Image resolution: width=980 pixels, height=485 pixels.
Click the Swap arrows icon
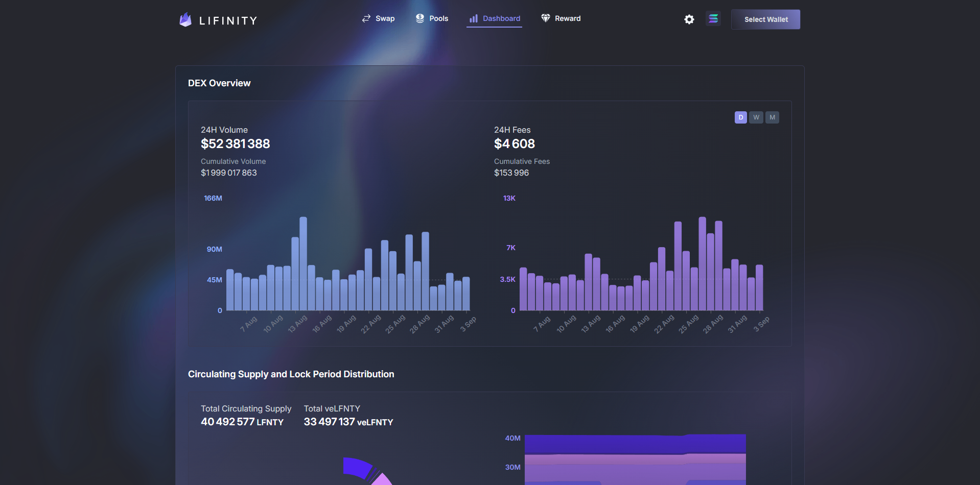pos(366,18)
